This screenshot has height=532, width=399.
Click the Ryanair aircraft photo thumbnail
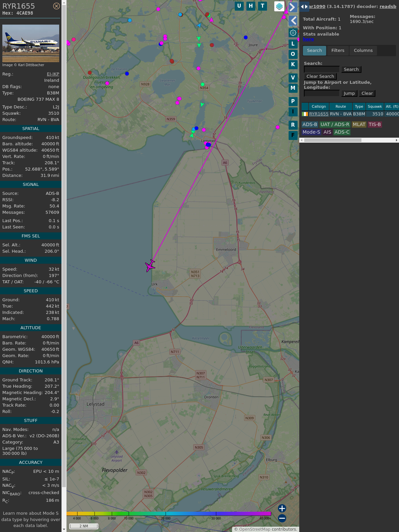point(31,43)
